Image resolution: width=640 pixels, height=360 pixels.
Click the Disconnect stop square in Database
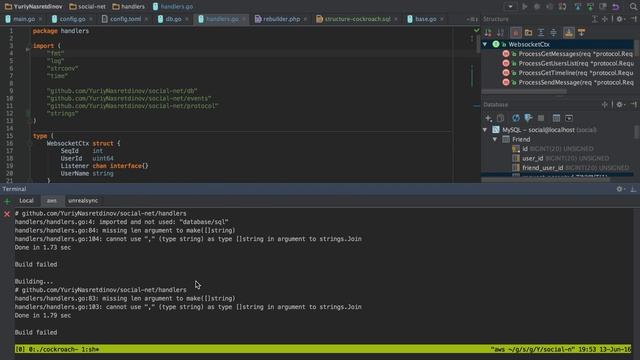point(541,118)
